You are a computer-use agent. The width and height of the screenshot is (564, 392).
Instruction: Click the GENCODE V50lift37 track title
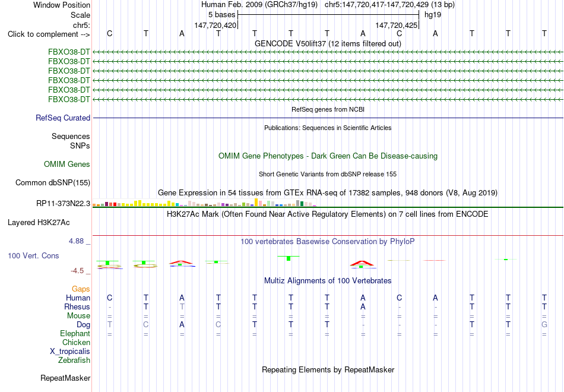pyautogui.click(x=328, y=43)
